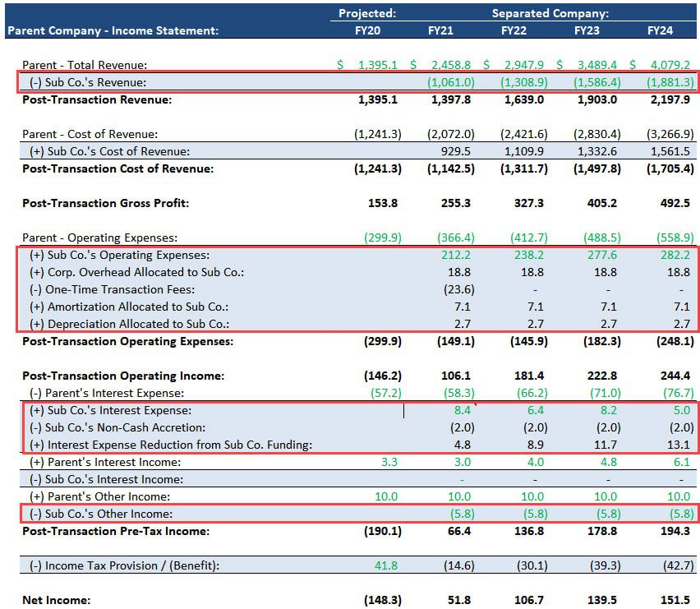
Task: Select the Corp. Overhead Allocated value 18.8 for FY22
Action: 531,272
